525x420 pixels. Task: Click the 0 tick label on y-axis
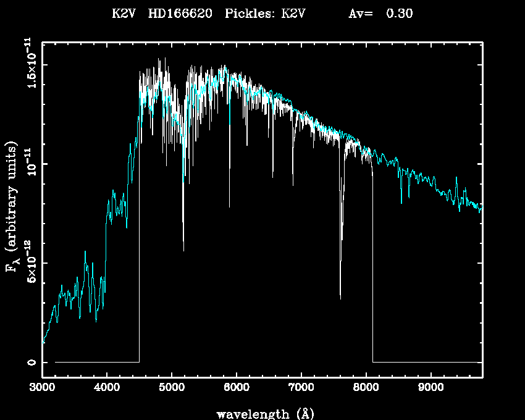[x=31, y=362]
